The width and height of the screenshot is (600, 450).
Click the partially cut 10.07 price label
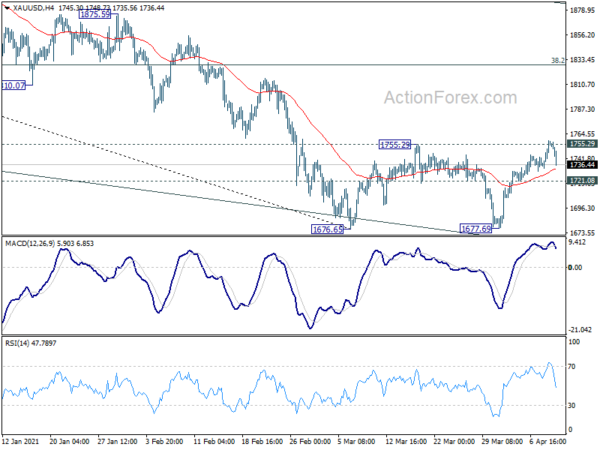[x=17, y=85]
